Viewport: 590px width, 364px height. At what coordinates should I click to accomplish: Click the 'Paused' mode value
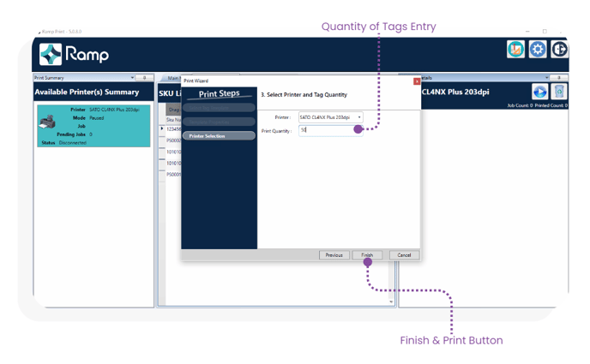point(96,118)
